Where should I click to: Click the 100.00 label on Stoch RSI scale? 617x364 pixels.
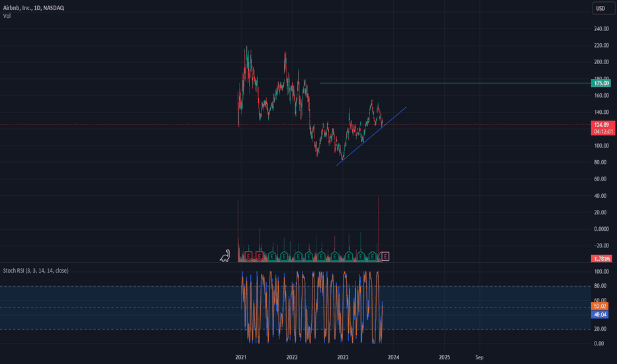[601, 272]
